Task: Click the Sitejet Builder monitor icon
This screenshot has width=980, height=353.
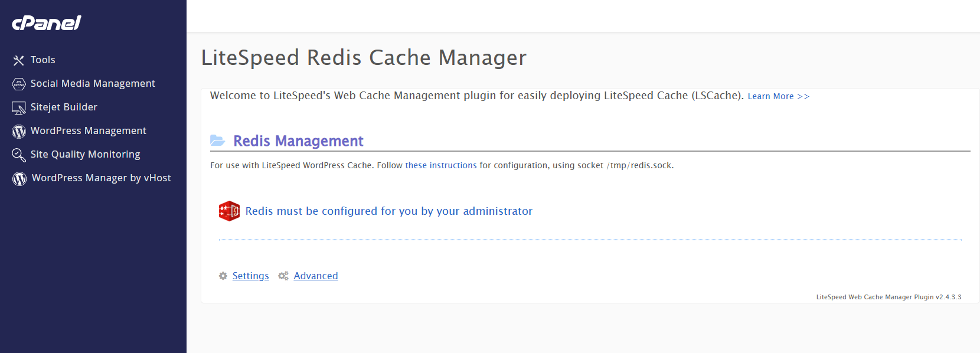Action: pos(19,107)
